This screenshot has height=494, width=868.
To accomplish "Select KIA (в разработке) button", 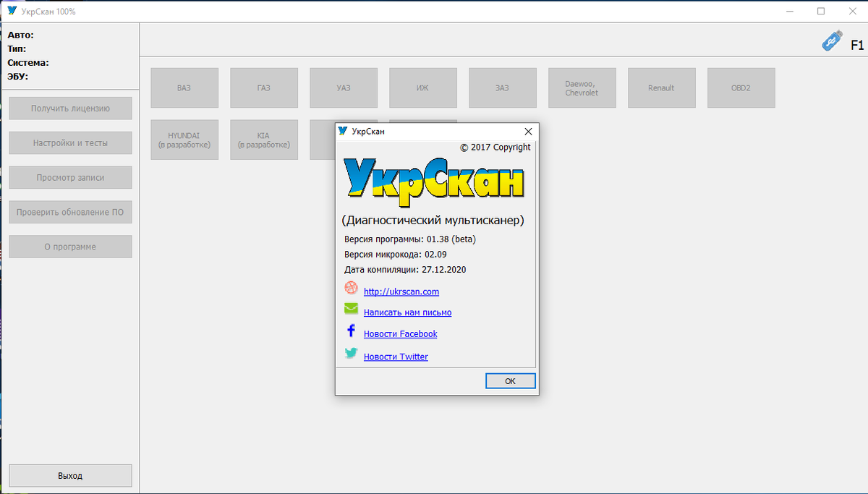I will click(x=264, y=140).
